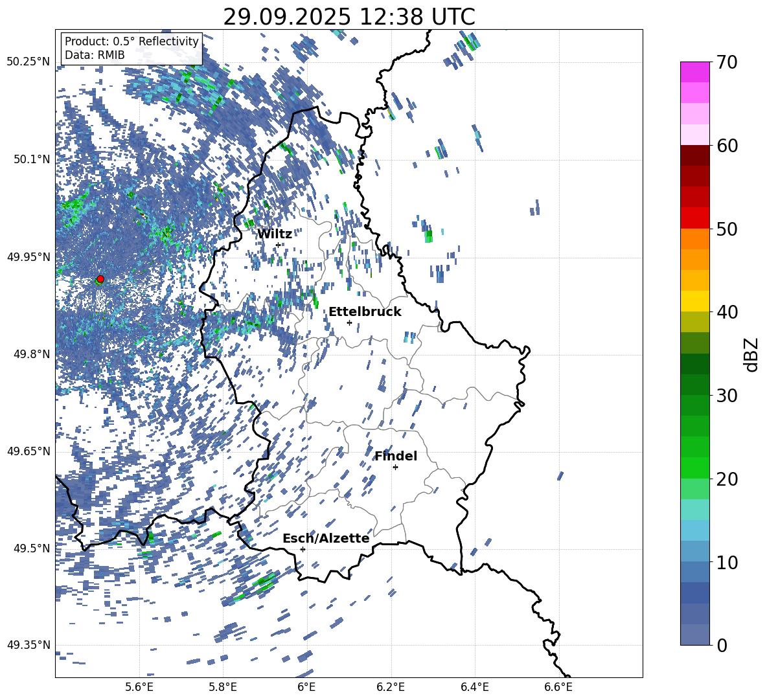Click the 'Data: RMIB' text
This screenshot has height=700, width=767.
(x=95, y=55)
